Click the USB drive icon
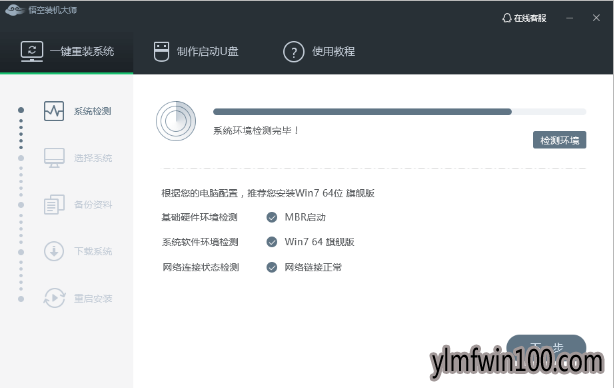Viewport: 614px width, 388px height. pyautogui.click(x=161, y=52)
